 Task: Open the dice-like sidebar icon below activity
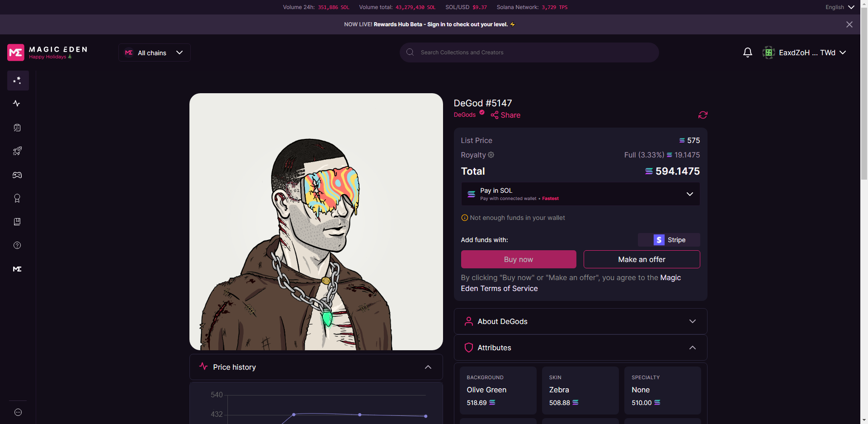(17, 128)
